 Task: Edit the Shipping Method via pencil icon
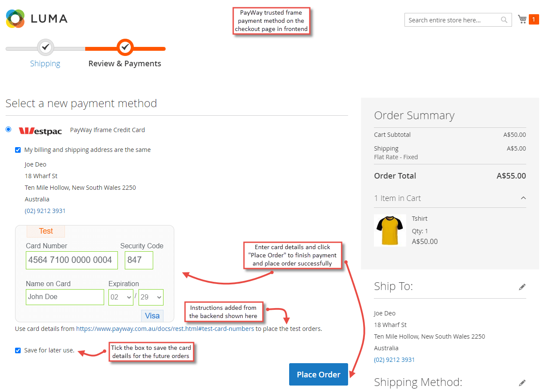(x=522, y=383)
